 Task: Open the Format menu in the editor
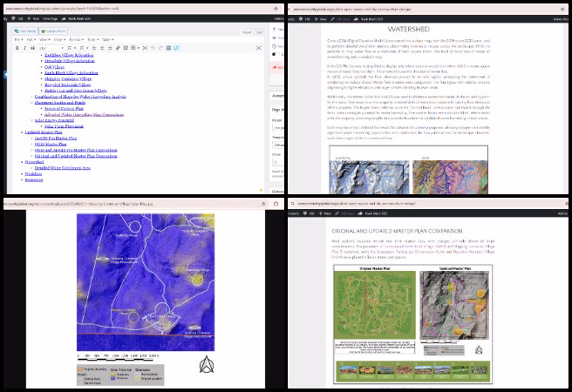point(76,39)
